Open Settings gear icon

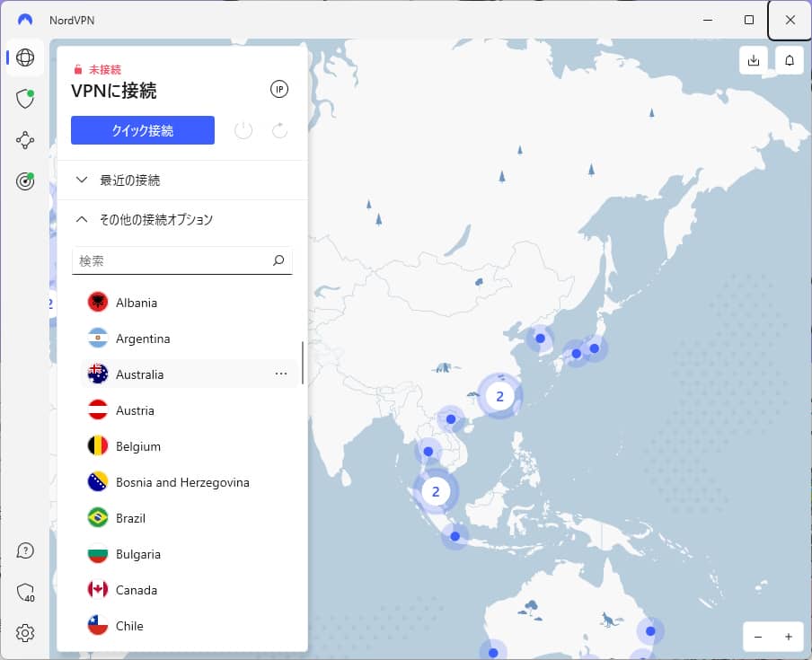(25, 632)
